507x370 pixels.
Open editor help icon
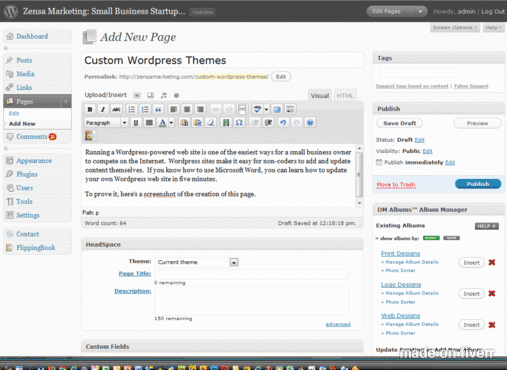click(x=310, y=123)
